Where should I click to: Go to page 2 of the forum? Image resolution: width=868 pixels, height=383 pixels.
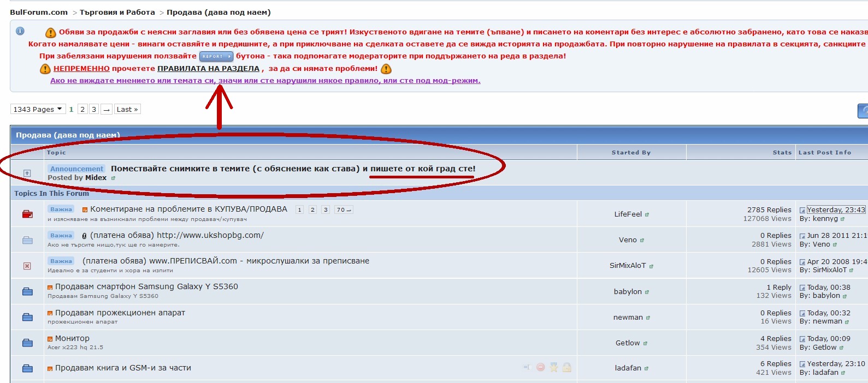[x=82, y=109]
